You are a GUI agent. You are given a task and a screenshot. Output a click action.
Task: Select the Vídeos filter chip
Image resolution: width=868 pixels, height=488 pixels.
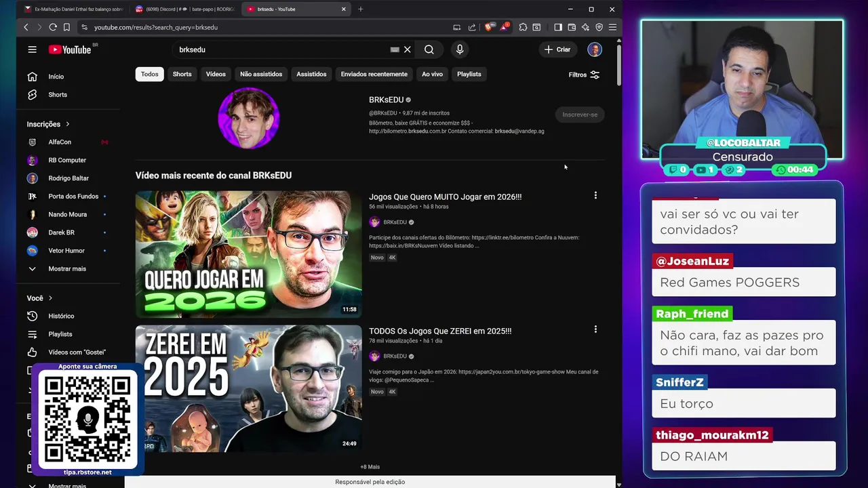216,74
